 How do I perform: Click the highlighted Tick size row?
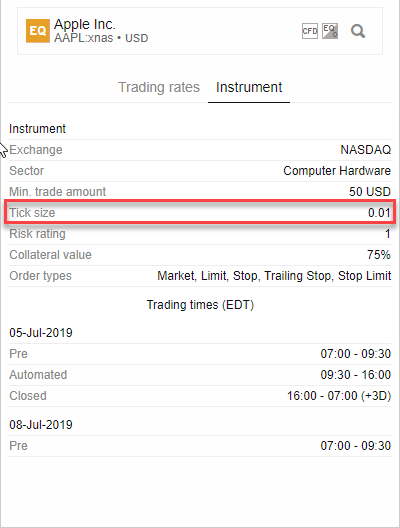200,212
